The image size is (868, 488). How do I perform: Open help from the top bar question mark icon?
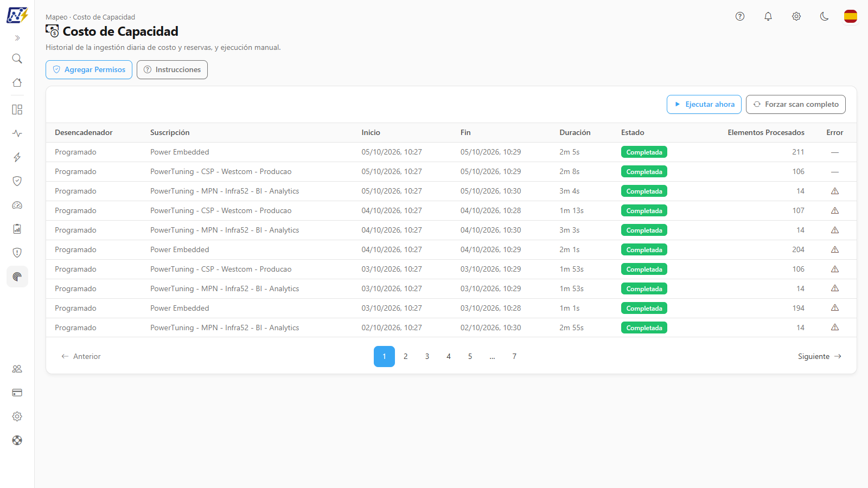click(x=740, y=16)
